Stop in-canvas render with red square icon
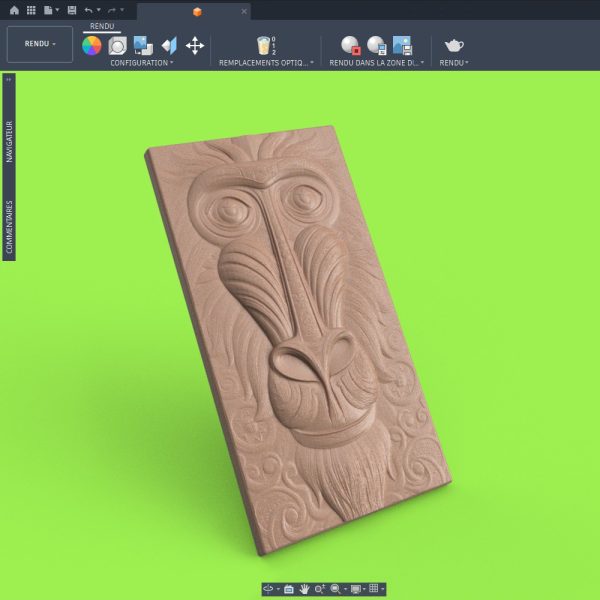600x600 pixels. (x=351, y=45)
